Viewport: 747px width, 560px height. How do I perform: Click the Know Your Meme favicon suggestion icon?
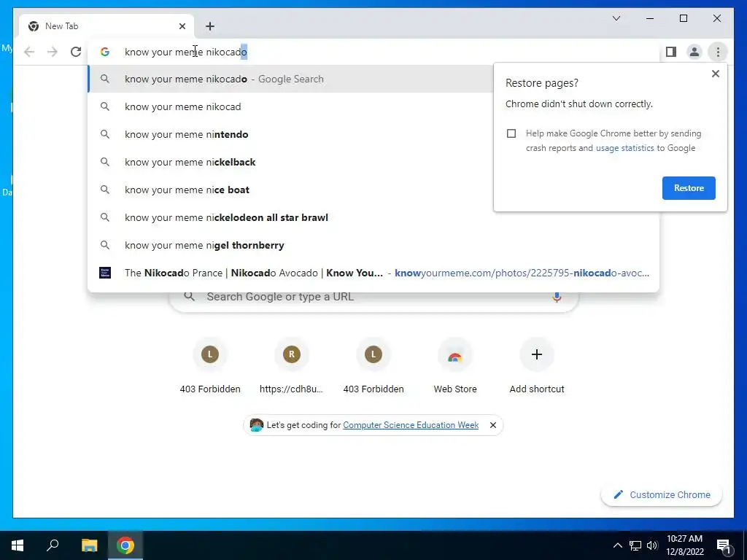click(105, 273)
